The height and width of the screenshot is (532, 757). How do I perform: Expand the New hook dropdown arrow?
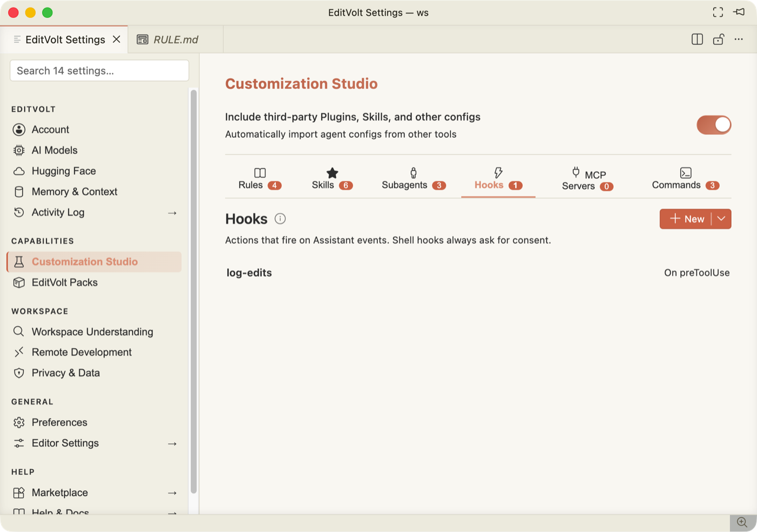click(x=721, y=219)
